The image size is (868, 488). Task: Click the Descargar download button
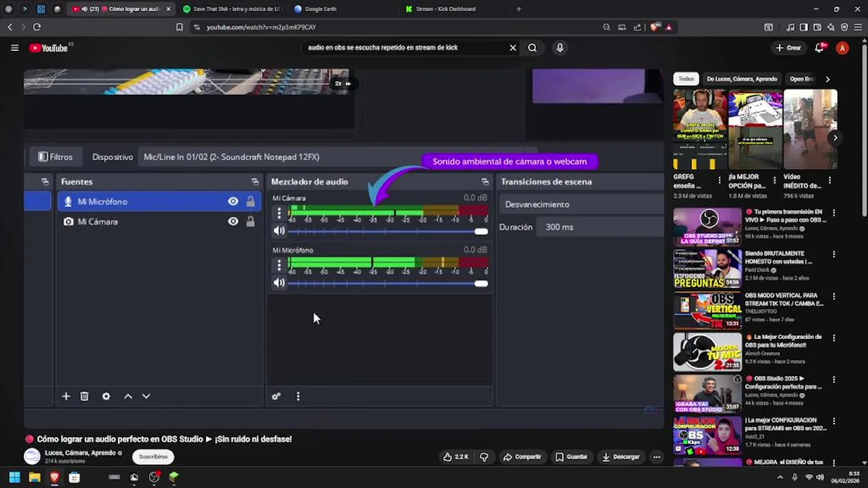click(620, 457)
